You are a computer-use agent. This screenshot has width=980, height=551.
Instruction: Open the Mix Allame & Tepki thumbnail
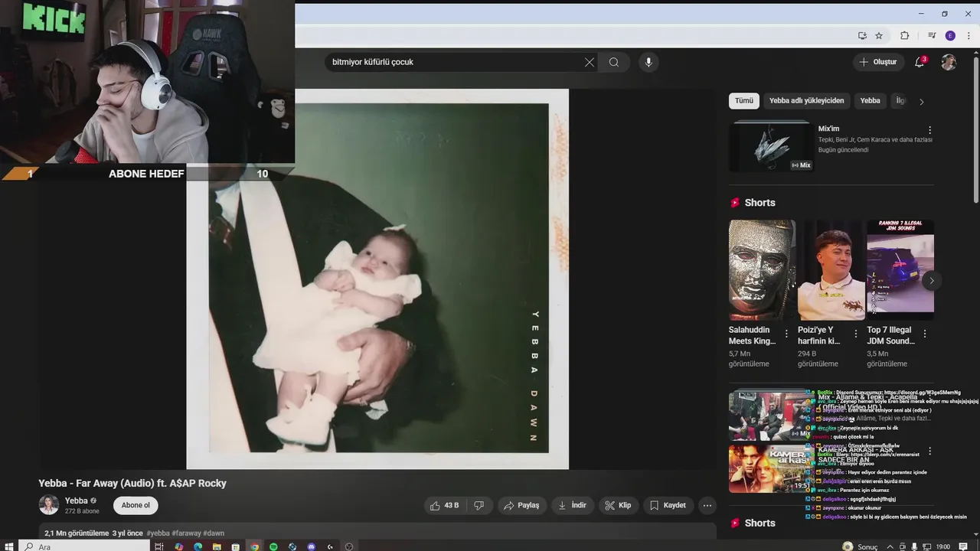point(770,416)
